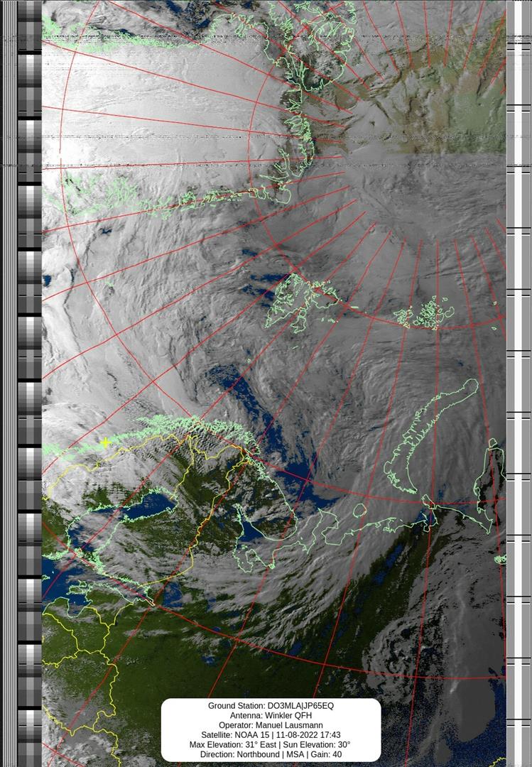Select the Franz Josef Land island cluster
The image size is (532, 767).
coord(425,313)
